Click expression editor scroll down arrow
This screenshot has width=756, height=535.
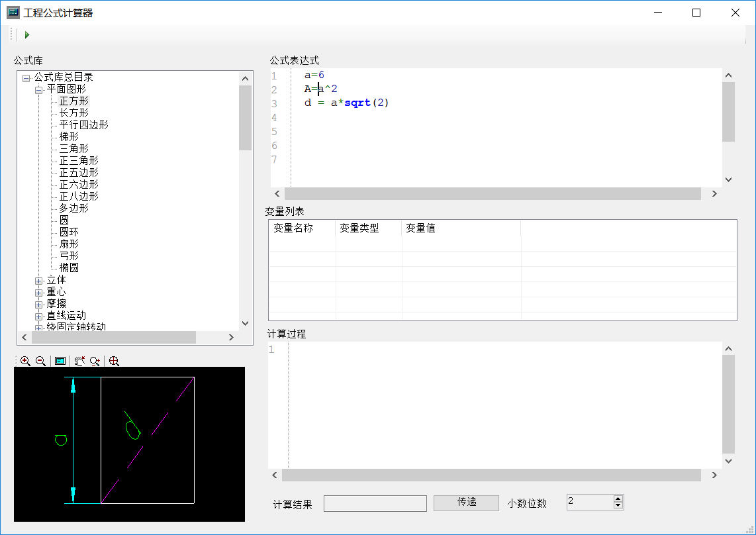point(728,179)
